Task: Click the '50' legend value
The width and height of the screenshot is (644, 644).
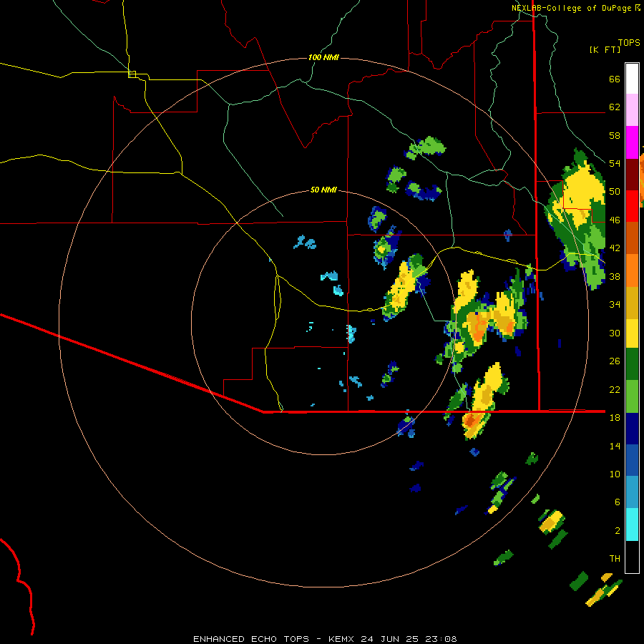Action: pyautogui.click(x=615, y=192)
